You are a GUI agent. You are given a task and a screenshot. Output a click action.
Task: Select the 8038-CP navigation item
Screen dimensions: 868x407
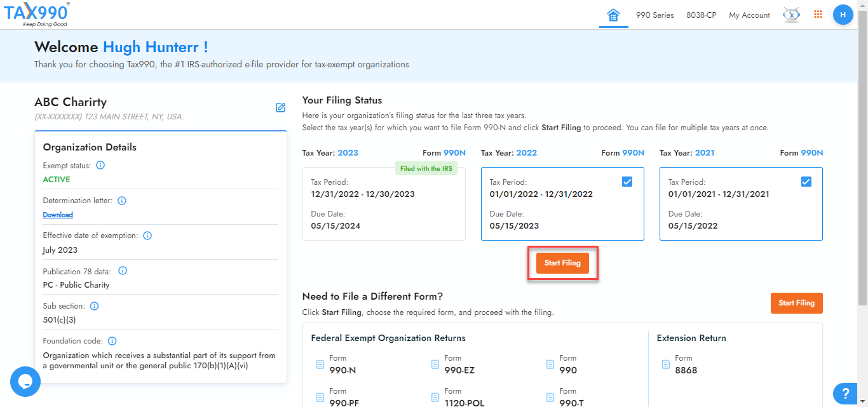coord(702,15)
